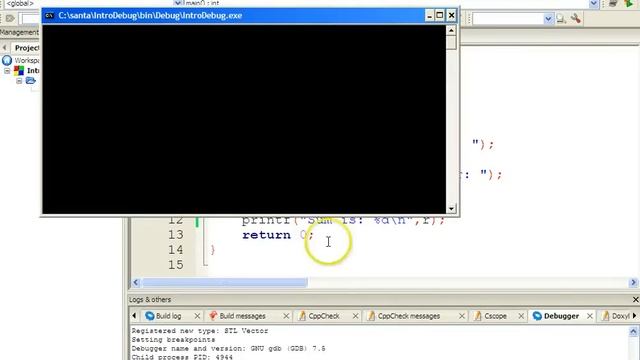Screen dimensions: 640x360
Task: Click line number 14 in editor margin
Action: click(x=176, y=250)
